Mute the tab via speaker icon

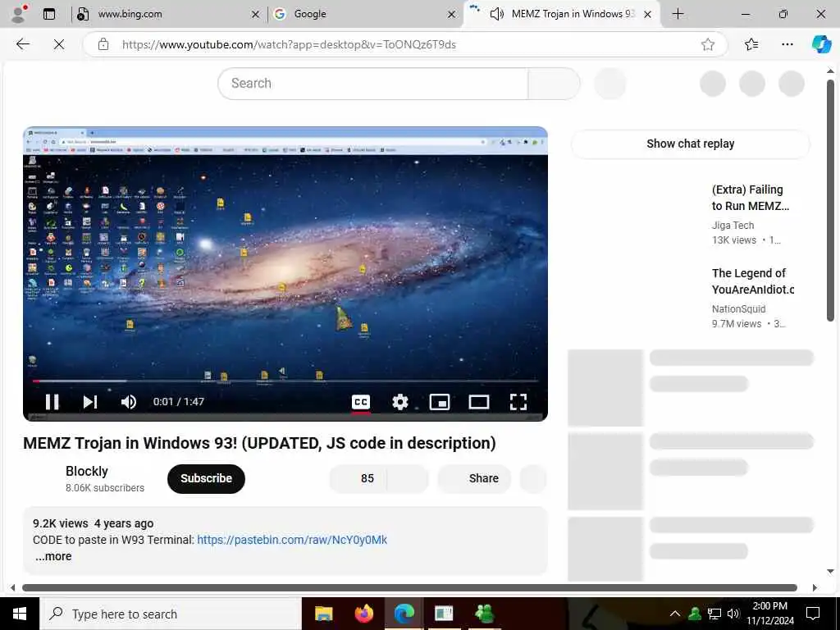point(496,14)
